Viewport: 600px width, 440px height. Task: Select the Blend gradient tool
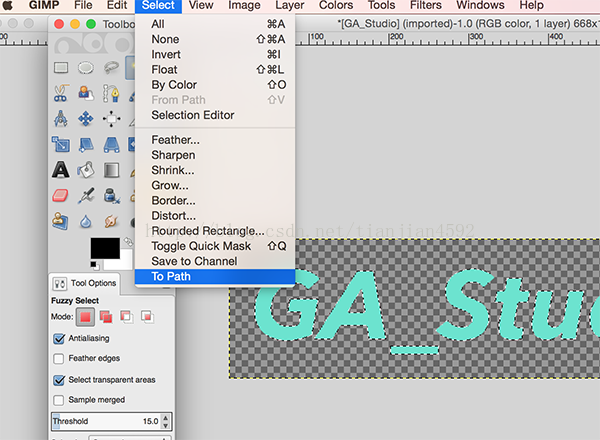click(x=111, y=170)
